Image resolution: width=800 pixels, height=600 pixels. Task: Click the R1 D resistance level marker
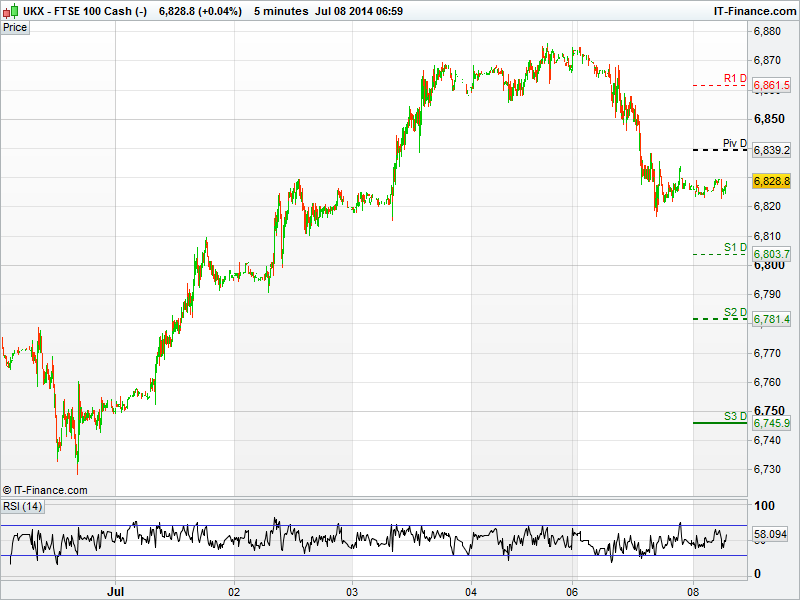point(735,78)
